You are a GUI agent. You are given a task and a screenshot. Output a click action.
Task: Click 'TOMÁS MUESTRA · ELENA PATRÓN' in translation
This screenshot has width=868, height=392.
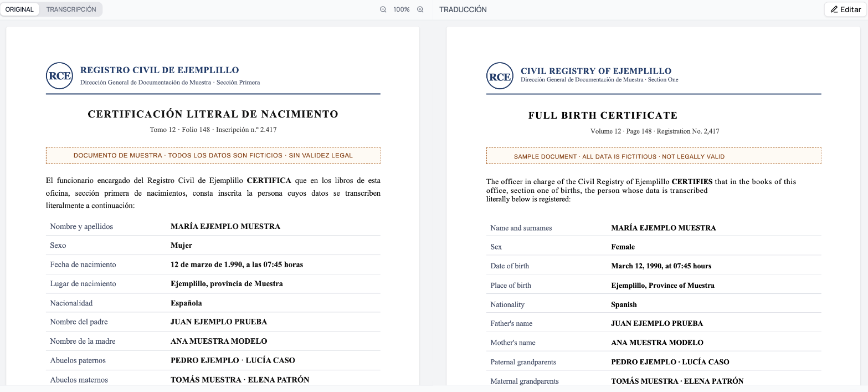(x=677, y=381)
